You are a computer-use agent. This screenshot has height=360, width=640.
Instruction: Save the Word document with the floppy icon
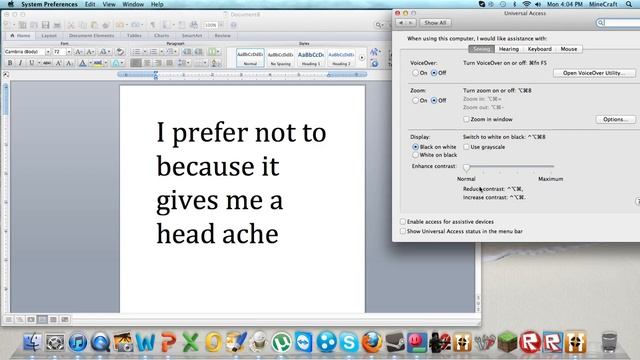(45, 25)
